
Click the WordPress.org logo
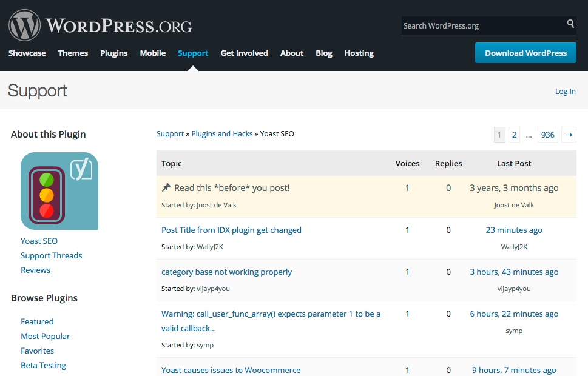click(100, 25)
